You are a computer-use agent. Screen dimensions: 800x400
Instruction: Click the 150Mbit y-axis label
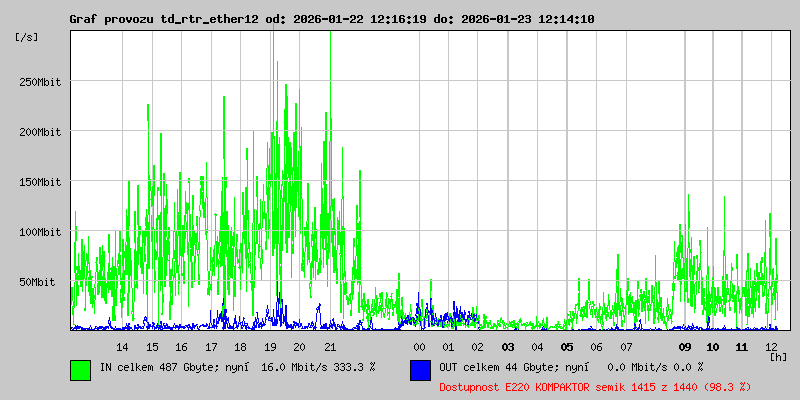point(40,182)
